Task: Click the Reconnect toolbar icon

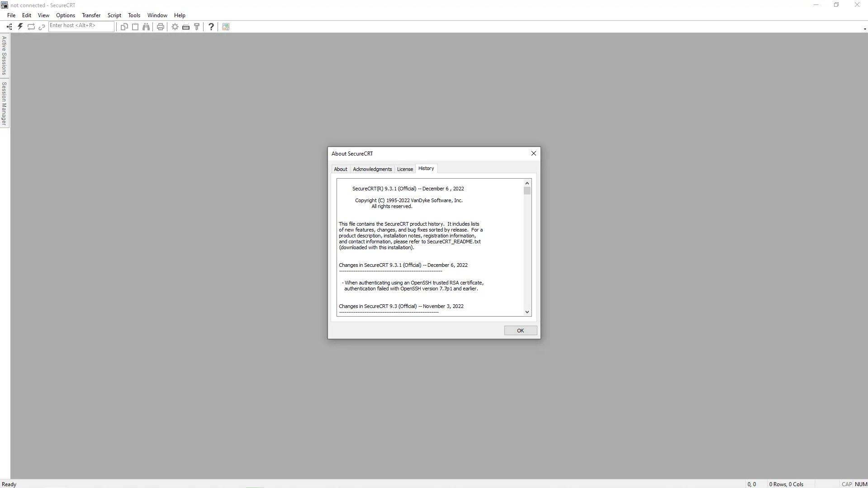Action: coord(31,27)
